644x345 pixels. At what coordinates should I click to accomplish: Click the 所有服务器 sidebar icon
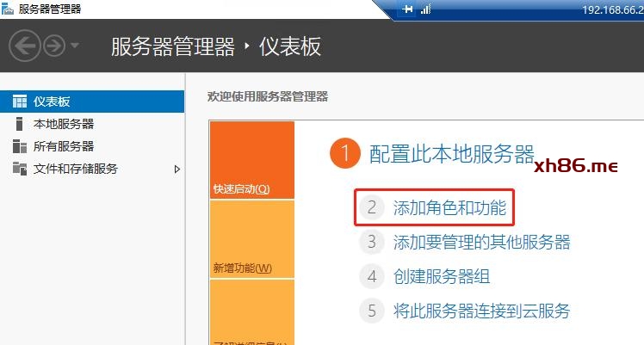point(19,146)
